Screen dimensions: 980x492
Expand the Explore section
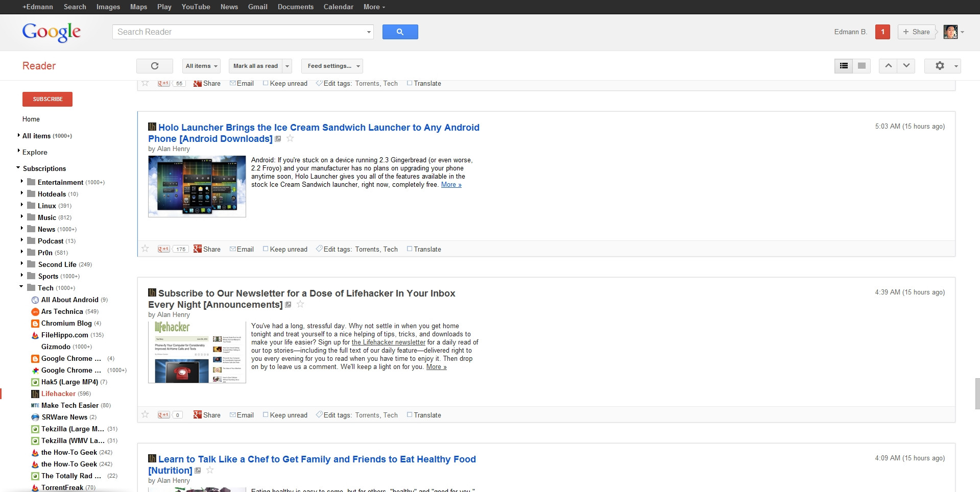(x=19, y=151)
